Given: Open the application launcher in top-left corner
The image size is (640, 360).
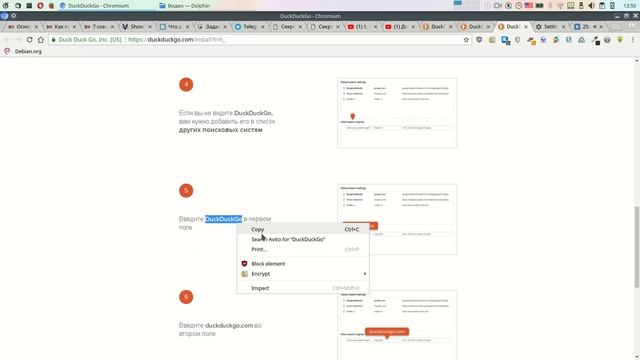Looking at the screenshot, I should point(6,6).
